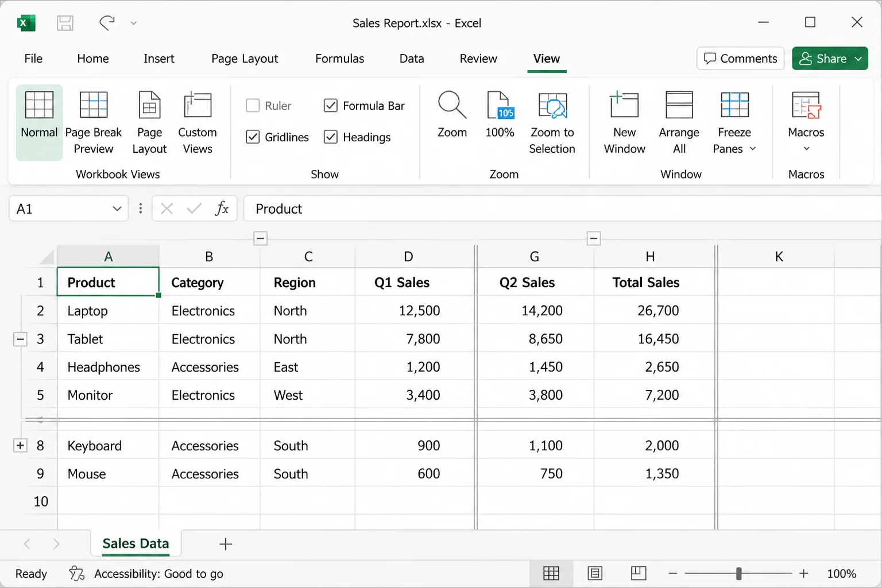
Task: Switch to Normal workbook view
Action: (39, 122)
